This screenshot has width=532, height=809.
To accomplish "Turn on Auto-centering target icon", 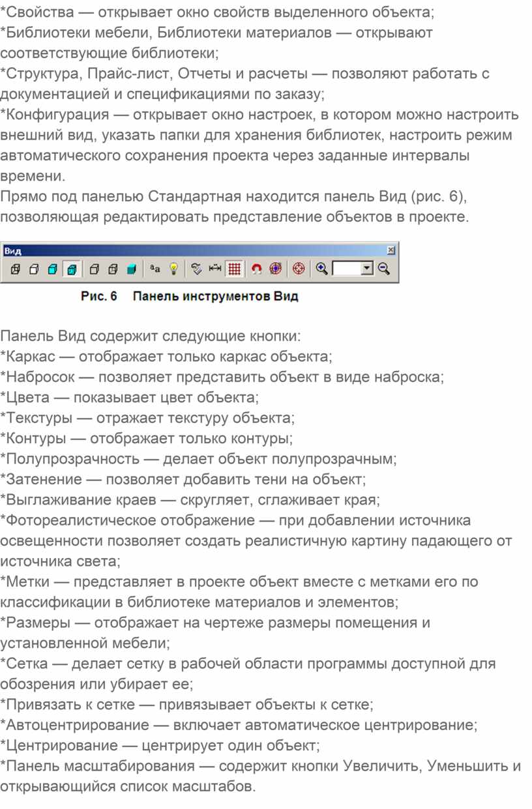I will 276,268.
